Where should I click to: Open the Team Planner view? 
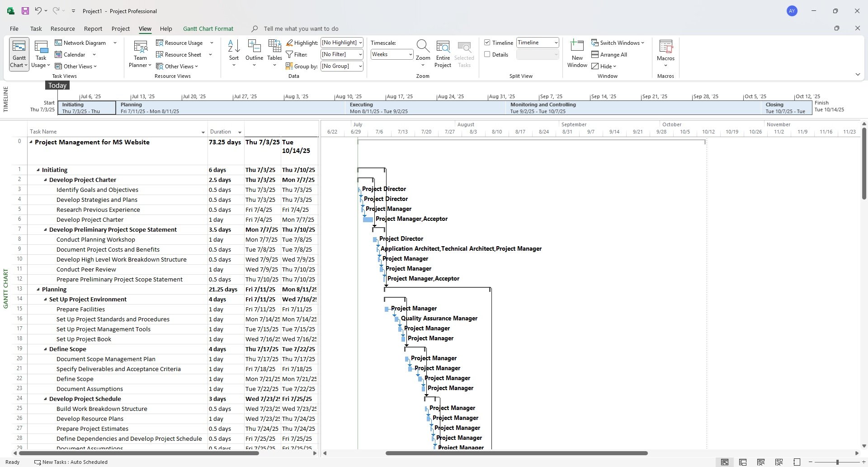(140, 53)
